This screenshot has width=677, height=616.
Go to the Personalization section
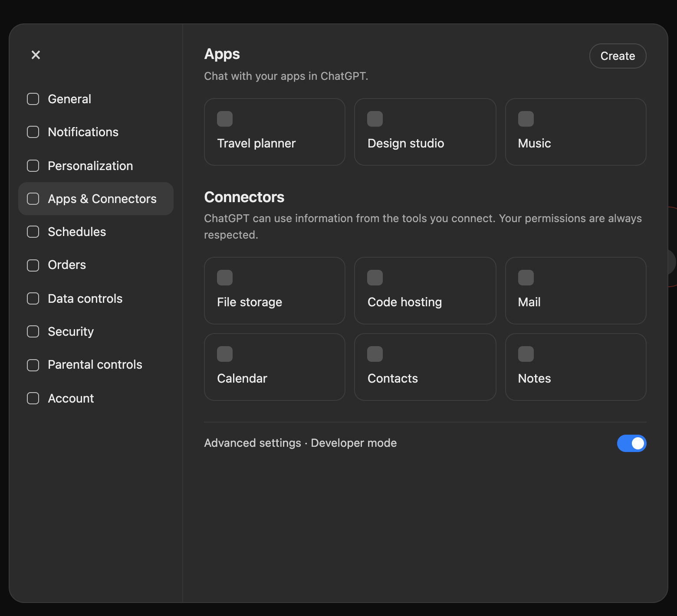(96, 166)
